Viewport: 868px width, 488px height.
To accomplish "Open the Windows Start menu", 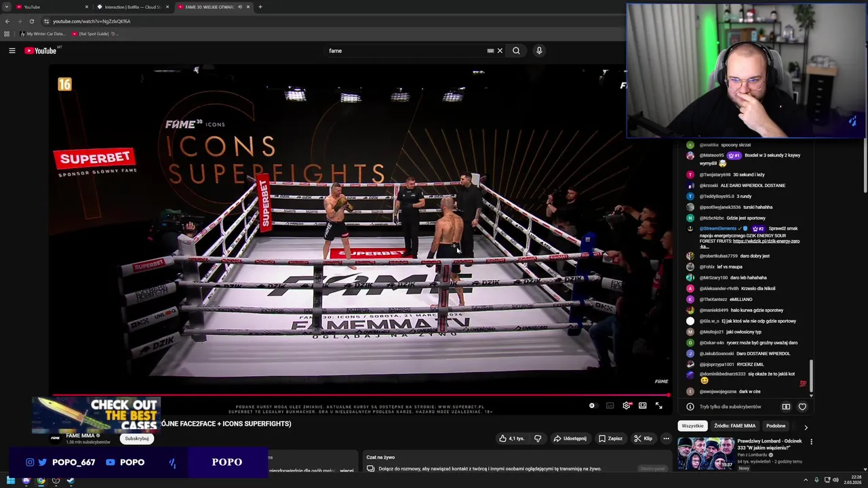I will (11, 481).
